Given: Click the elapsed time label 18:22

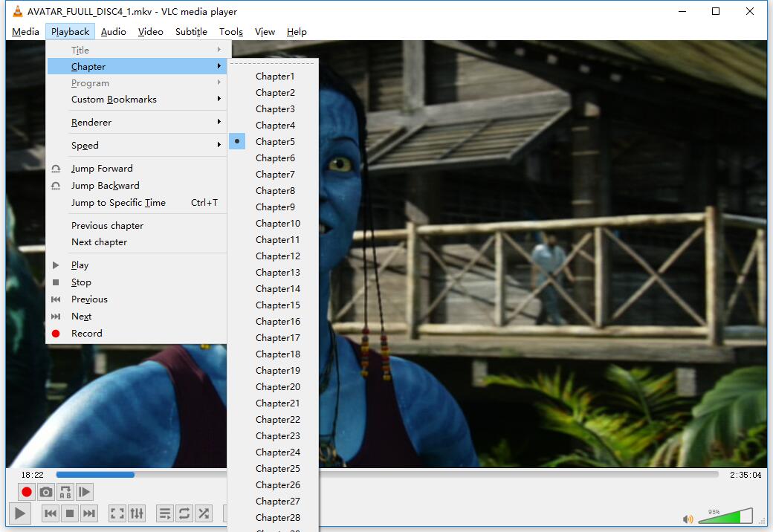Looking at the screenshot, I should tap(33, 475).
